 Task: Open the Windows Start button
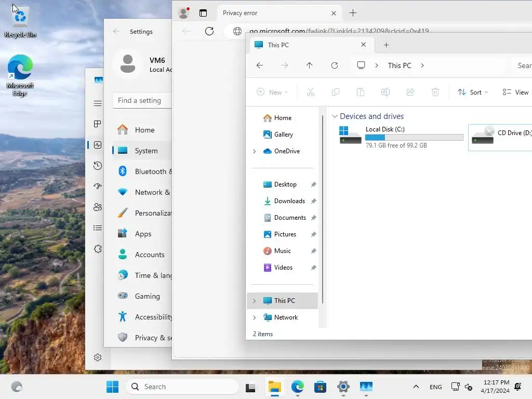click(112, 387)
